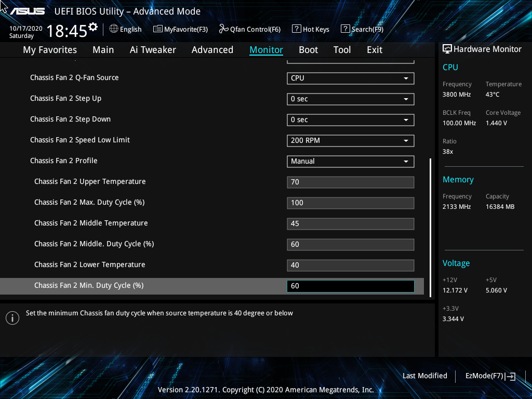The height and width of the screenshot is (399, 532).
Task: Launch Qfan Control(F6)
Action: coord(250,29)
